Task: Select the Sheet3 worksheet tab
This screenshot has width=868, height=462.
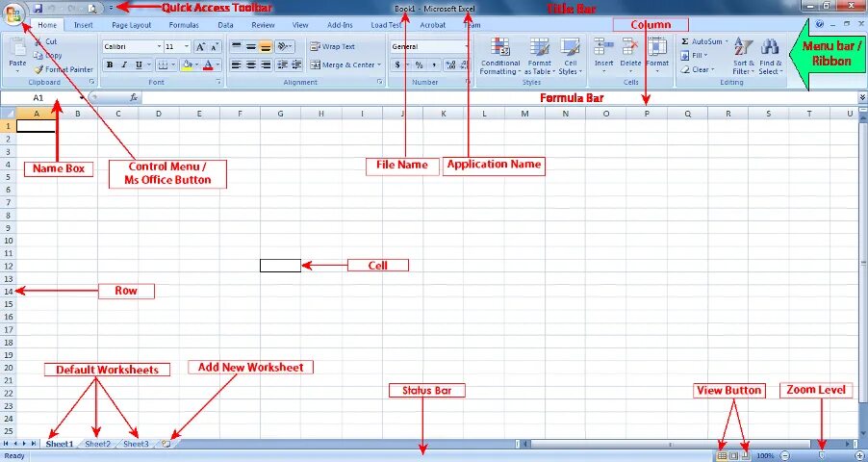Action: pyautogui.click(x=136, y=444)
